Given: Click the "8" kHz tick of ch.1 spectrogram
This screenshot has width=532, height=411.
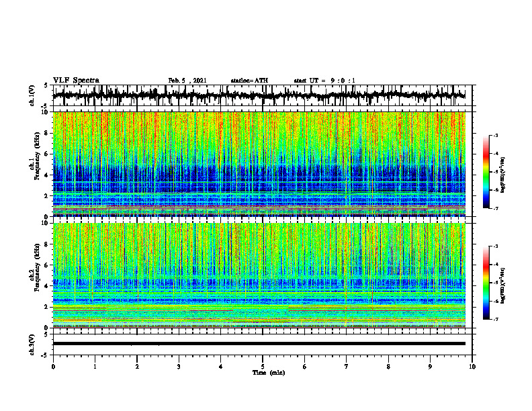Looking at the screenshot, I should coord(47,133).
